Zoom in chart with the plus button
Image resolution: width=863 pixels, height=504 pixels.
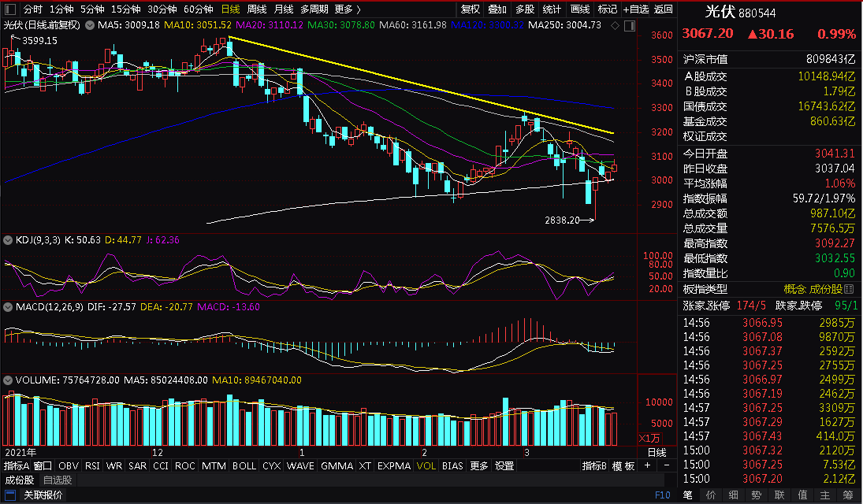[x=647, y=465]
